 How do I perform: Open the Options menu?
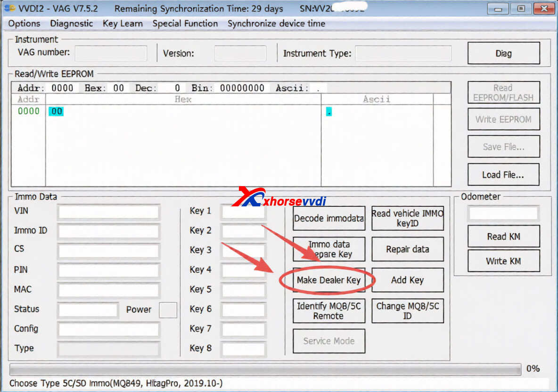pos(24,24)
